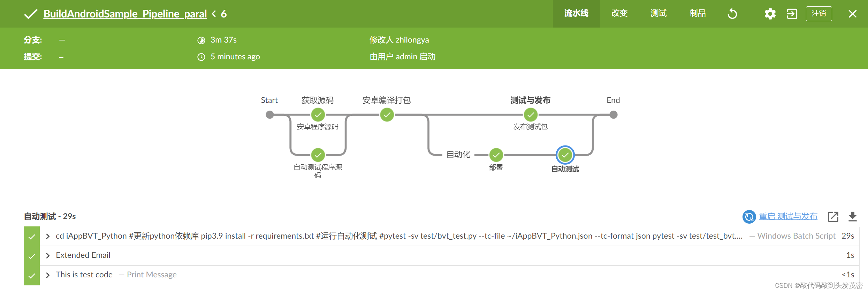Select the 安卓程序源码 stage node
The width and height of the screenshot is (868, 292).
(x=318, y=115)
